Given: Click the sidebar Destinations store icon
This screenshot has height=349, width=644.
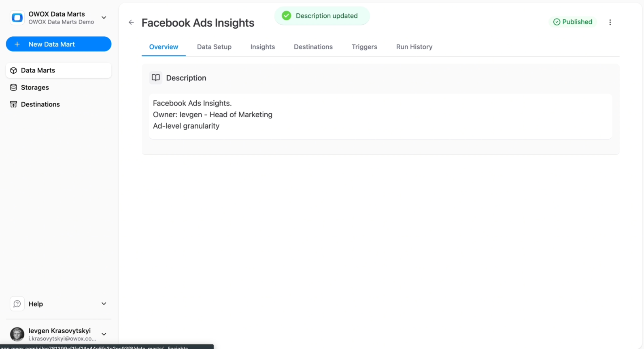Looking at the screenshot, I should pyautogui.click(x=13, y=104).
